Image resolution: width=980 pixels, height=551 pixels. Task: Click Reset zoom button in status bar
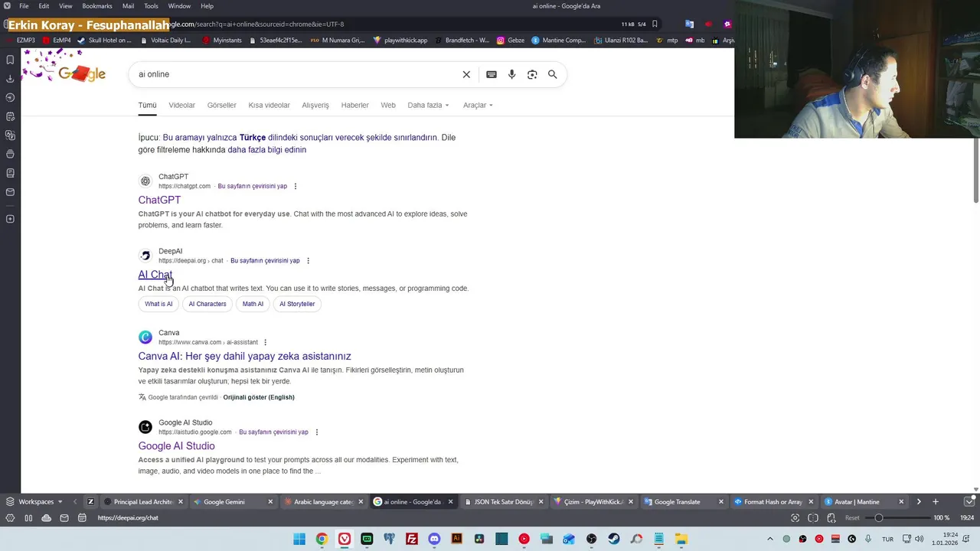coord(852,518)
